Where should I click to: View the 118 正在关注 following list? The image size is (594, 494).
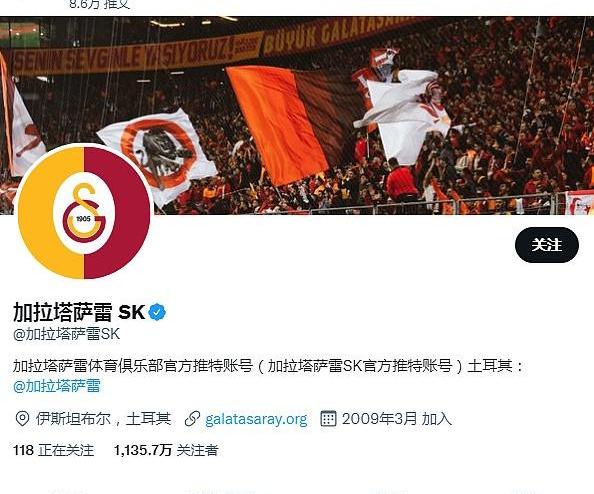pos(53,450)
